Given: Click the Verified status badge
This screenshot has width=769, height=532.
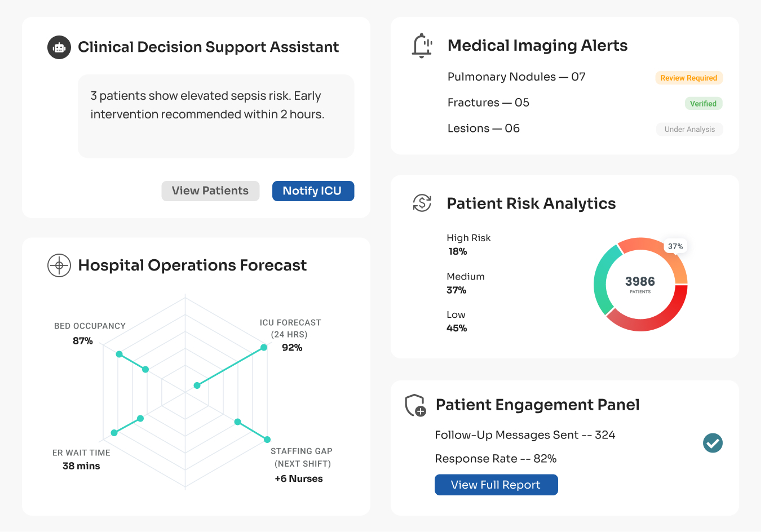Looking at the screenshot, I should click(702, 104).
